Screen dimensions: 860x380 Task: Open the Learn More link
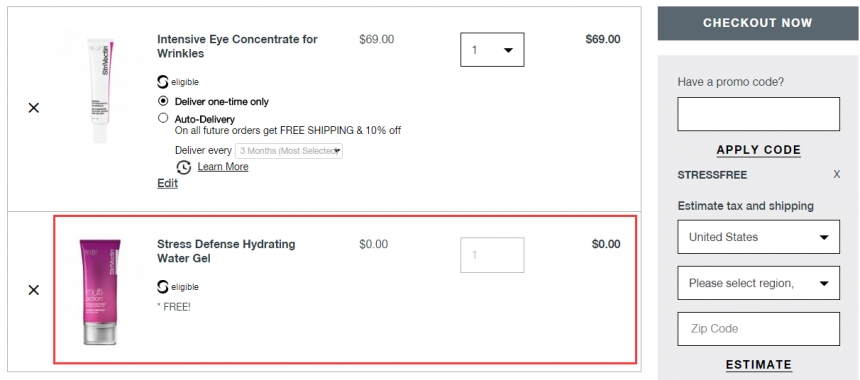tap(223, 167)
